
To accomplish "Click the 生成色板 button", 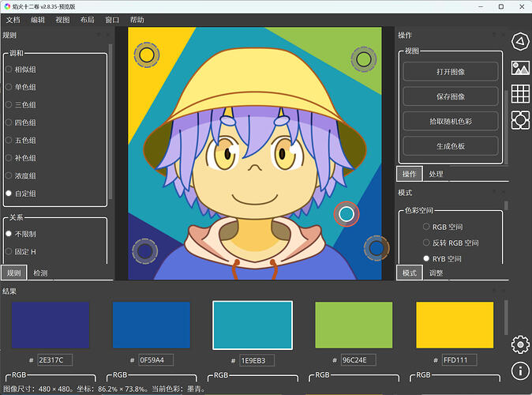I will 450,146.
